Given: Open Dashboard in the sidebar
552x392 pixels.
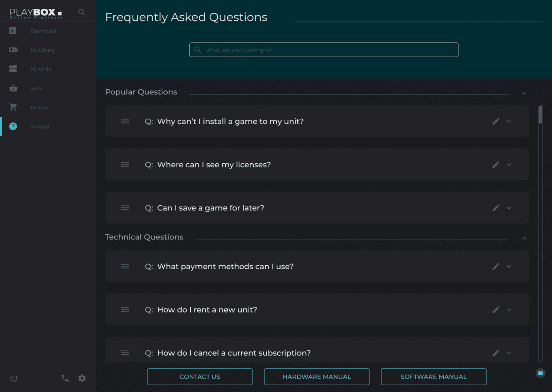Looking at the screenshot, I should 43,31.
